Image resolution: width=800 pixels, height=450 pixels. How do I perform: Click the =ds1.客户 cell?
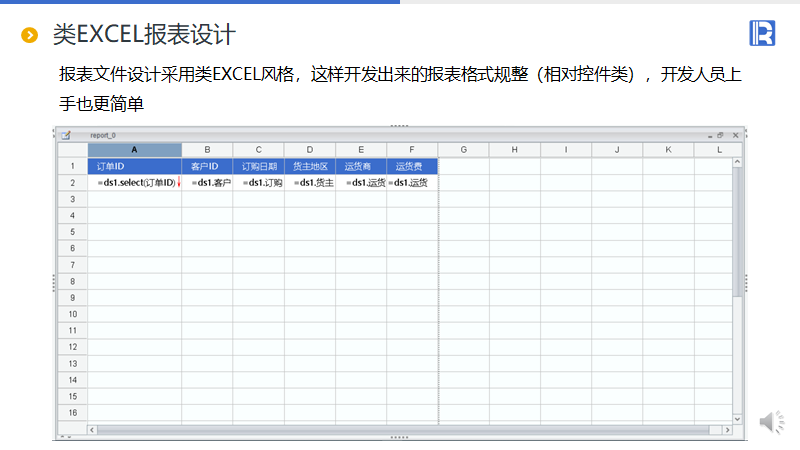coord(207,183)
